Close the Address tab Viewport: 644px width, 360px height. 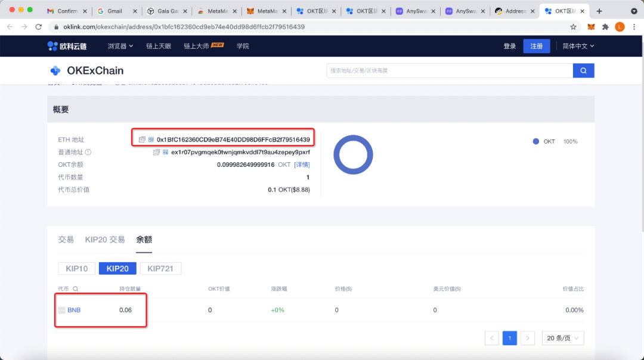tap(532, 11)
